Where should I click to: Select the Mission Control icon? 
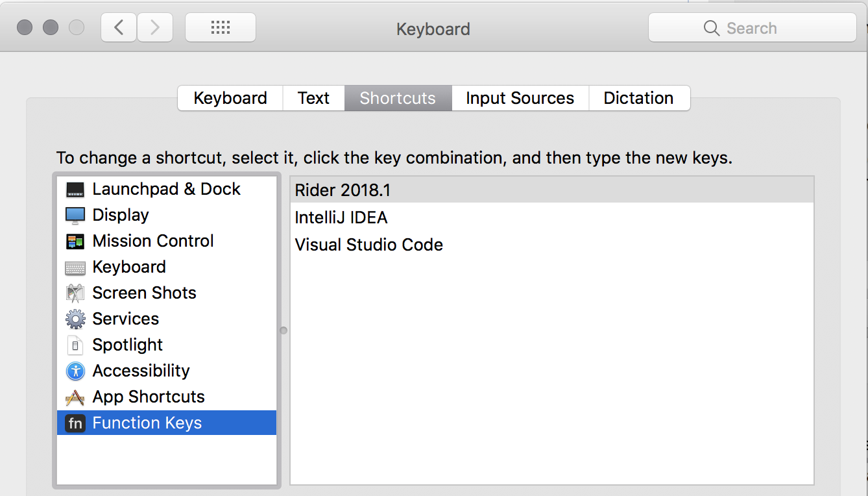coord(75,241)
